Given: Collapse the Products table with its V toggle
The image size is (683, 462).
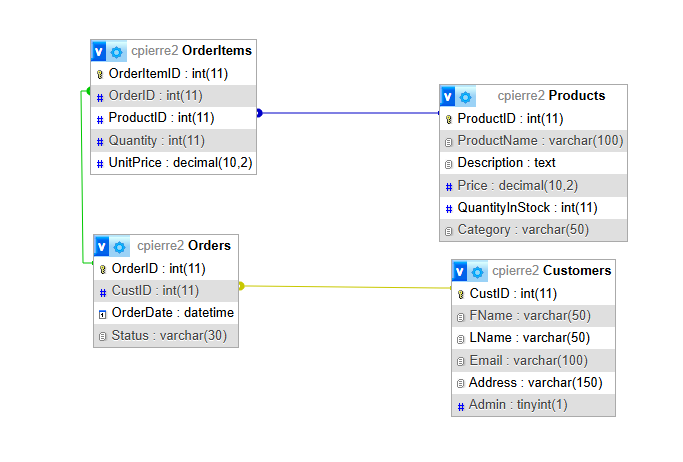Looking at the screenshot, I should (x=448, y=96).
